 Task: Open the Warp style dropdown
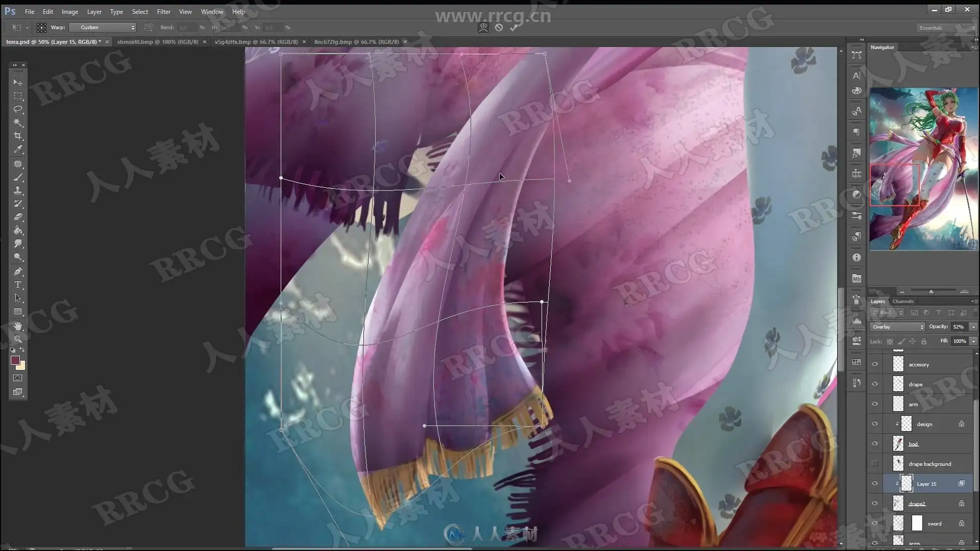103,28
